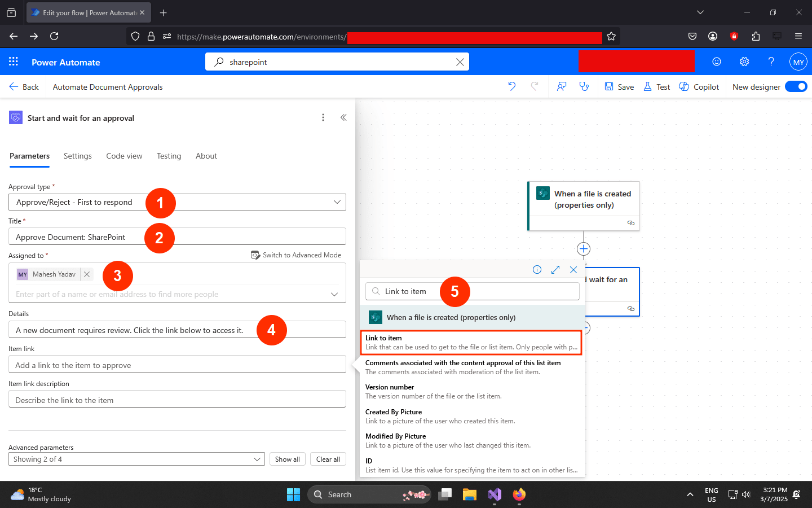Screen dimensions: 812x508
Task: Show hidden system tray icons
Action: tap(690, 494)
